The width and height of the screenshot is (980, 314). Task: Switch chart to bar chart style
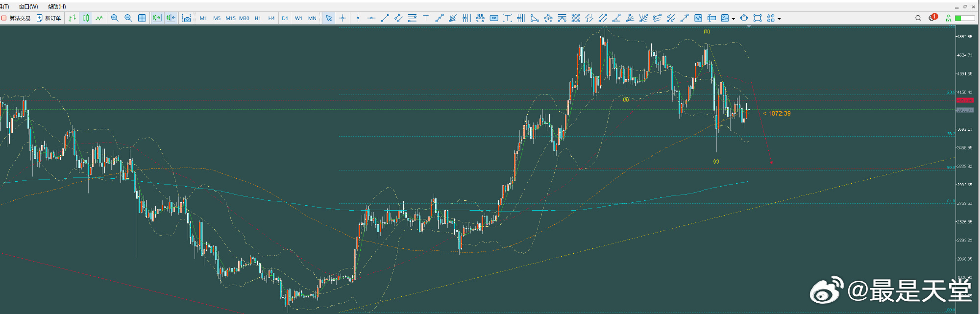[x=72, y=18]
